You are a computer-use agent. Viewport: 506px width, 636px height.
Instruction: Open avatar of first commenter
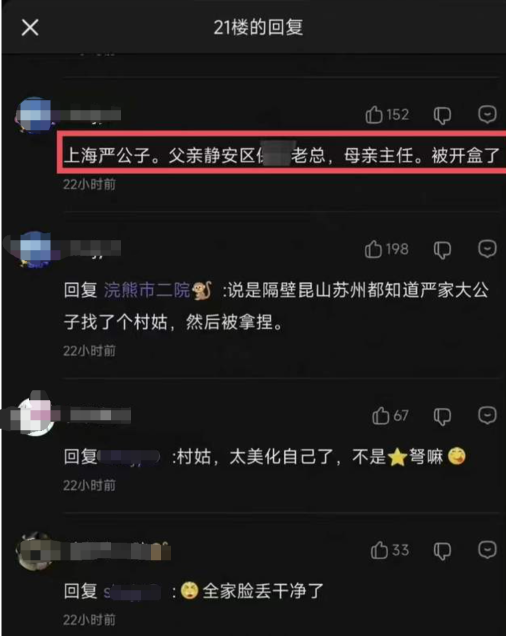click(34, 115)
